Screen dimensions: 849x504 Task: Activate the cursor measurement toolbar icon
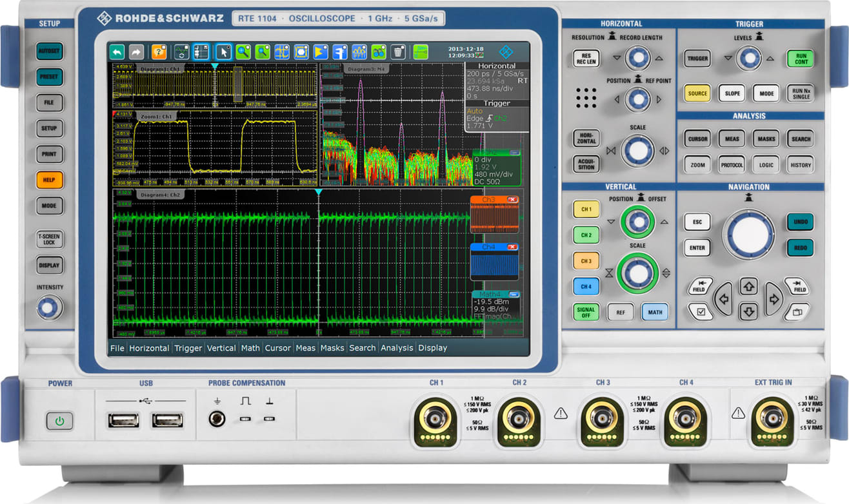[282, 52]
